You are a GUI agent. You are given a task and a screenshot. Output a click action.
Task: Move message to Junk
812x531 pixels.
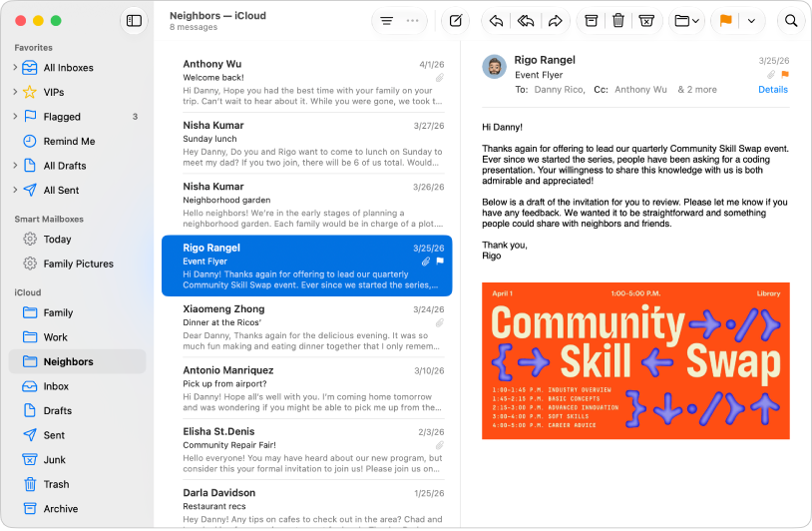[646, 21]
